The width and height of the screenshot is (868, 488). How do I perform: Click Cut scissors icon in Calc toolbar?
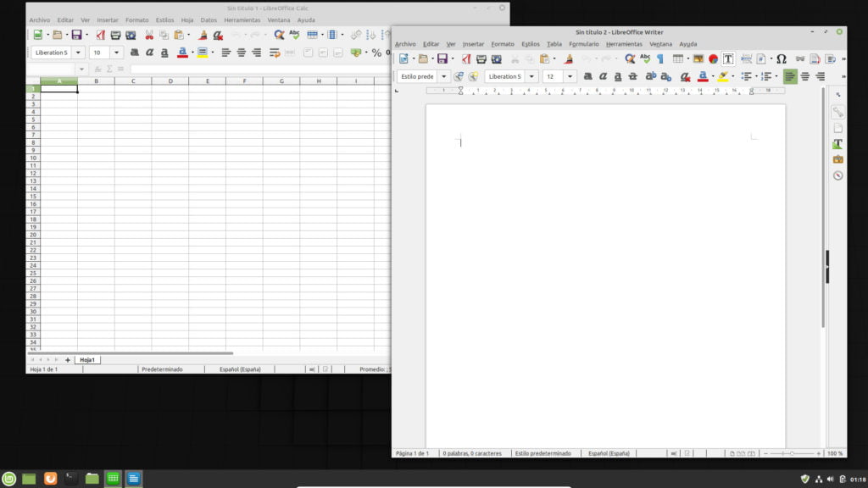149,35
